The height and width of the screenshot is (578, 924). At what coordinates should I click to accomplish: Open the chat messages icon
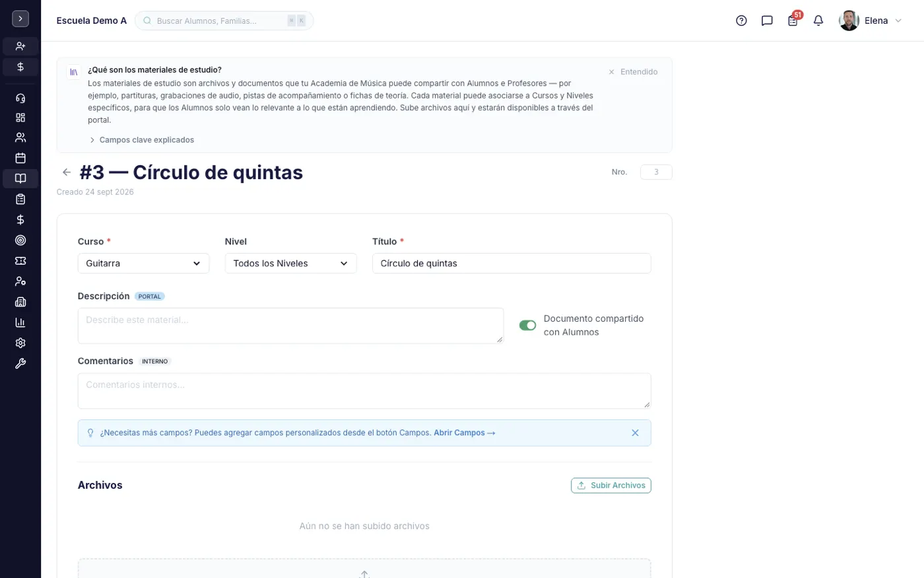pyautogui.click(x=767, y=20)
